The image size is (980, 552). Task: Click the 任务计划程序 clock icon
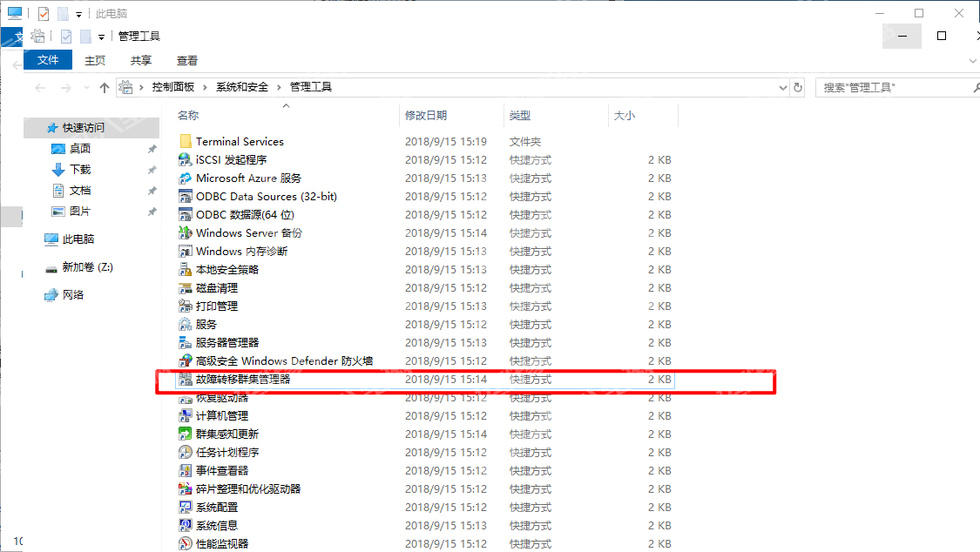pos(185,453)
